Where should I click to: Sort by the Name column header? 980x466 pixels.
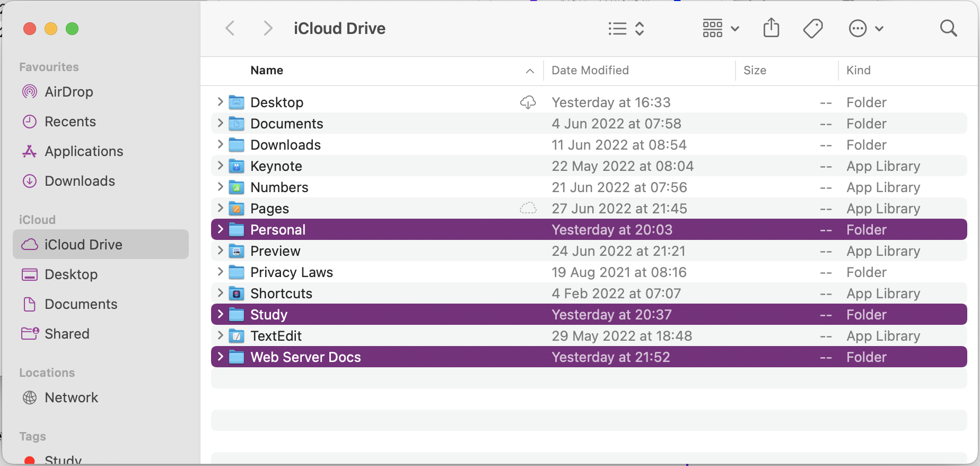pos(267,70)
